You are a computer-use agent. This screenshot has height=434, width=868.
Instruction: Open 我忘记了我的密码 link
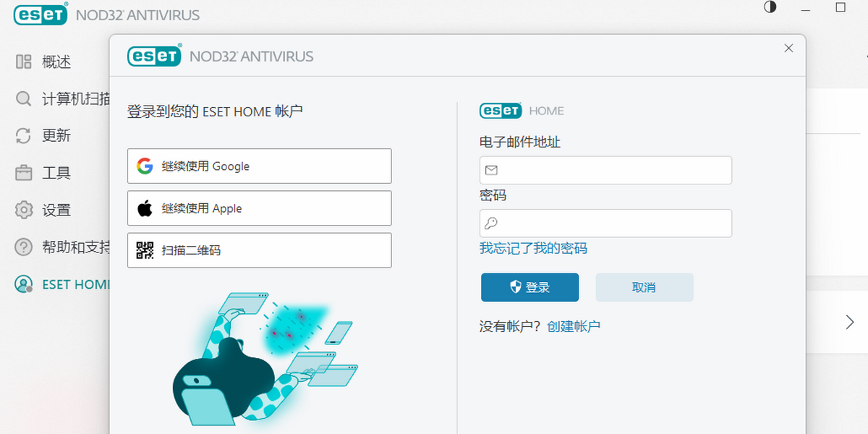(533, 248)
